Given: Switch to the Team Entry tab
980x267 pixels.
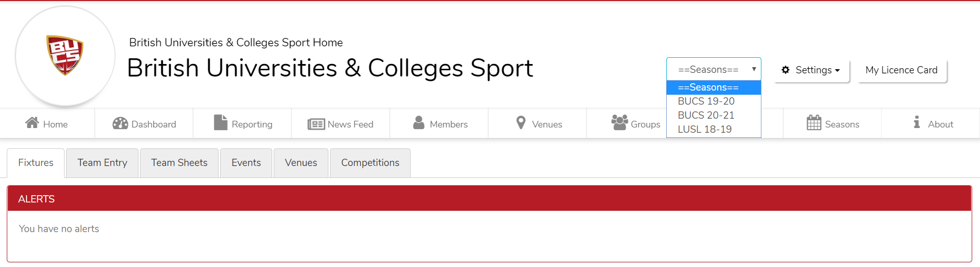Looking at the screenshot, I should 103,163.
